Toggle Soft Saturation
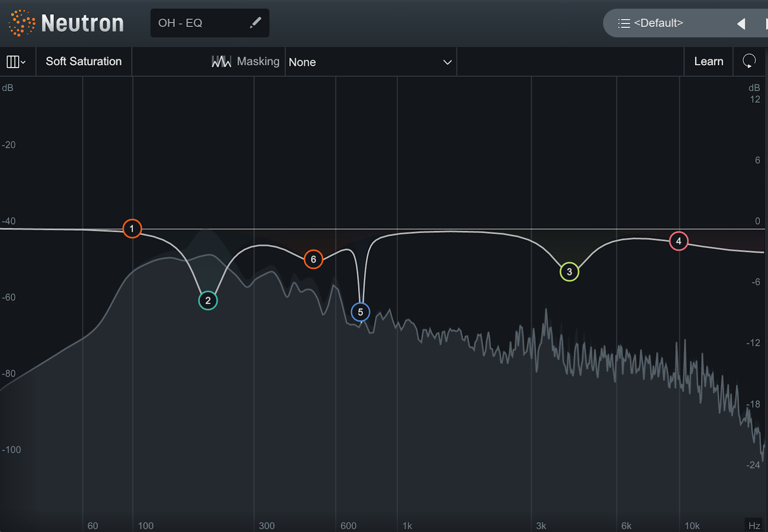 [84, 61]
